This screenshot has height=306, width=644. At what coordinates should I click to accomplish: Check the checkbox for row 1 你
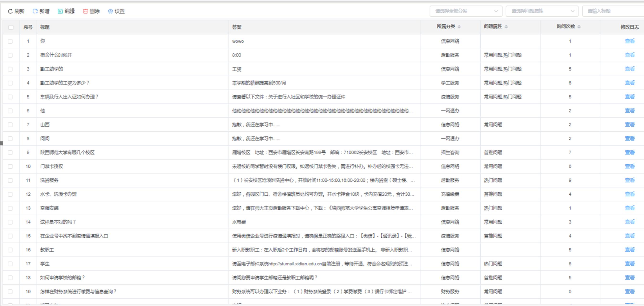click(10, 41)
